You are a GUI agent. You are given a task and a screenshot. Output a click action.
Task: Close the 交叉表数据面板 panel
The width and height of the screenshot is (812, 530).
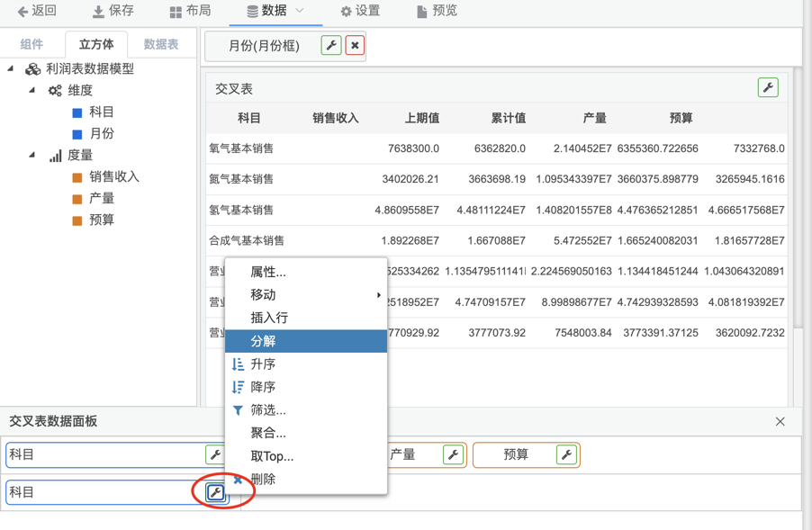pyautogui.click(x=780, y=421)
